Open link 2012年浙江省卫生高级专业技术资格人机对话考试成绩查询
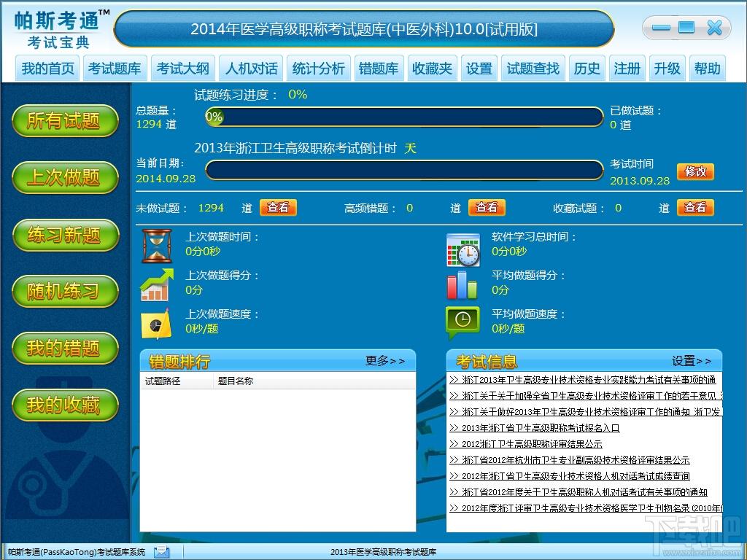The image size is (747, 560). [570, 475]
